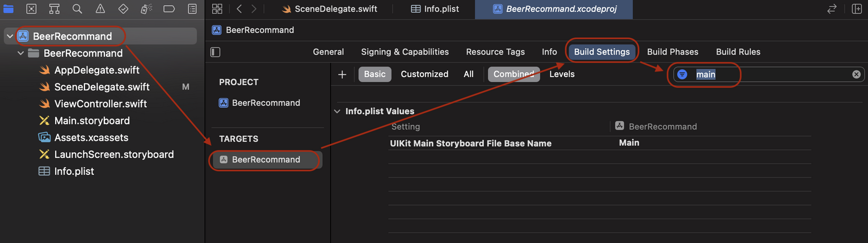868x243 pixels.
Task: Go forward with the right chevron
Action: (x=254, y=9)
